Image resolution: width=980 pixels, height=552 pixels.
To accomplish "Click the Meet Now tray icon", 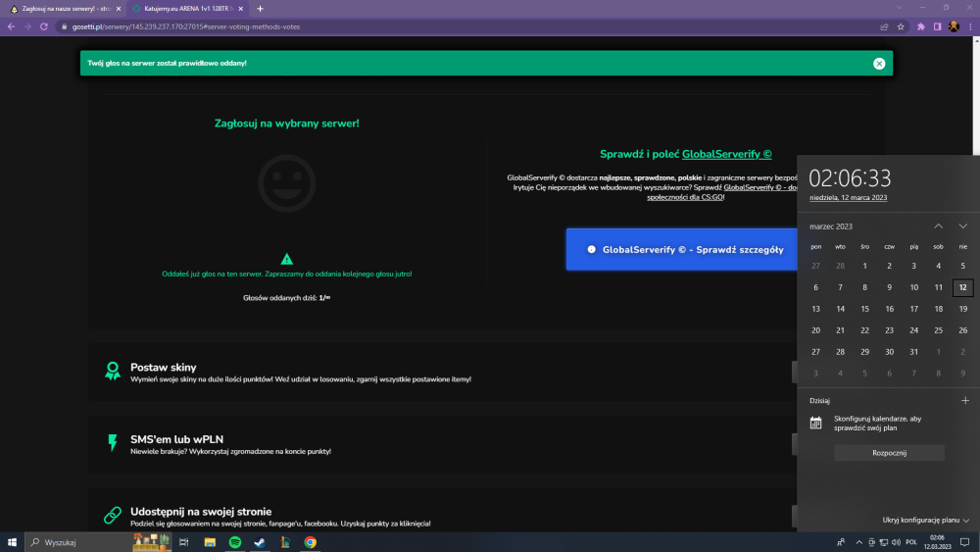I will click(x=871, y=542).
